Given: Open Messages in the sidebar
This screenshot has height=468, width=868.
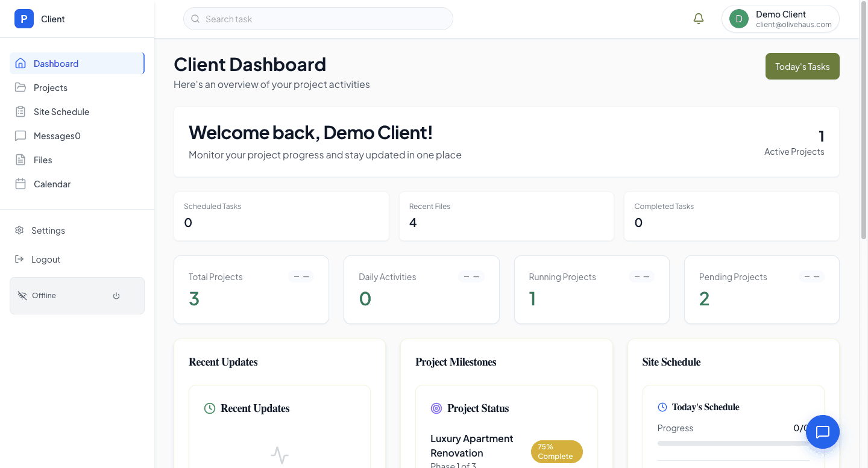Looking at the screenshot, I should (55, 136).
